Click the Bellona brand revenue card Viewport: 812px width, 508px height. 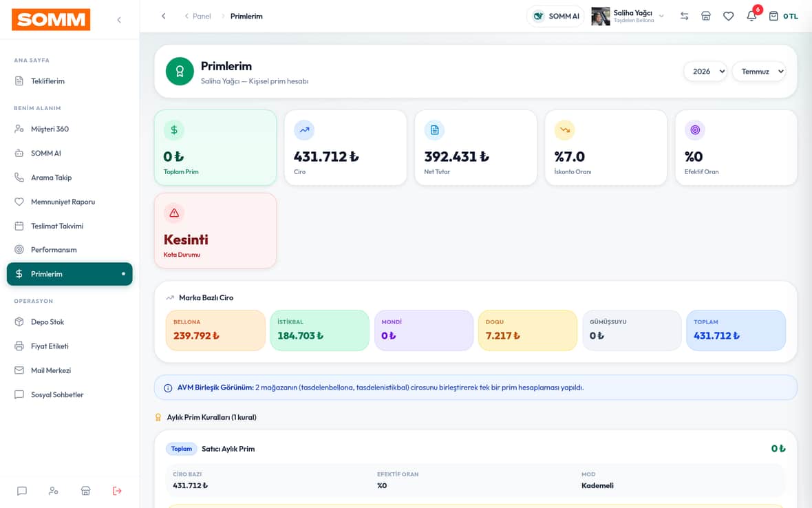click(215, 330)
